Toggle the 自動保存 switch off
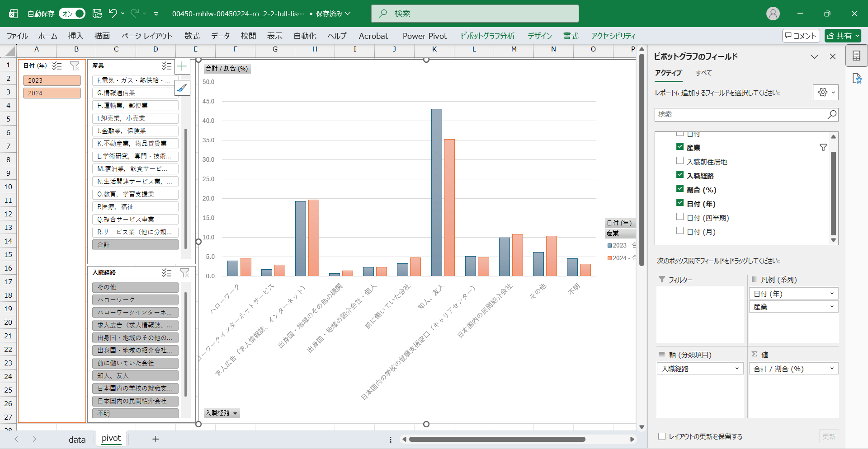This screenshot has height=449, width=868. click(x=72, y=14)
